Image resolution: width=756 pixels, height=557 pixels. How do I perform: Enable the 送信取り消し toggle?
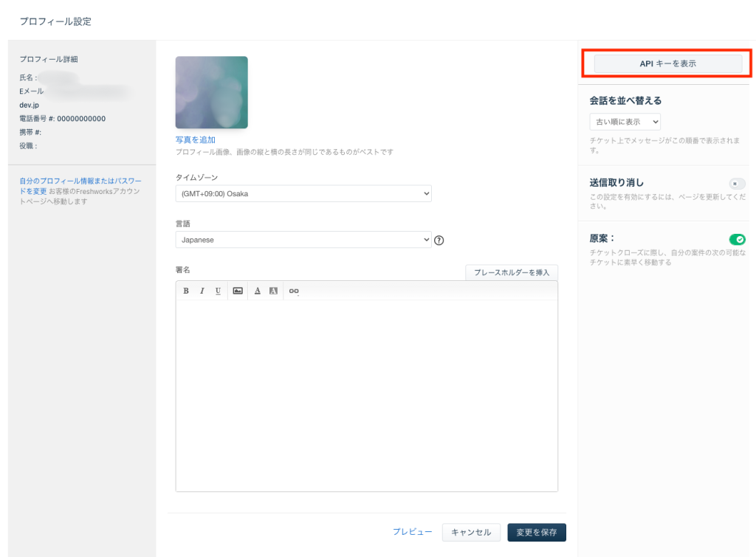point(737,183)
